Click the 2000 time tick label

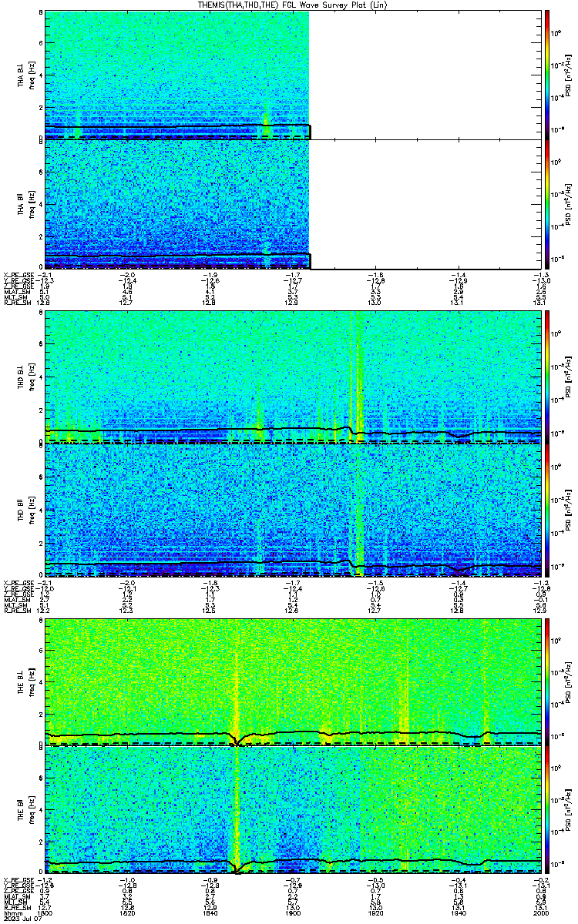(x=542, y=912)
